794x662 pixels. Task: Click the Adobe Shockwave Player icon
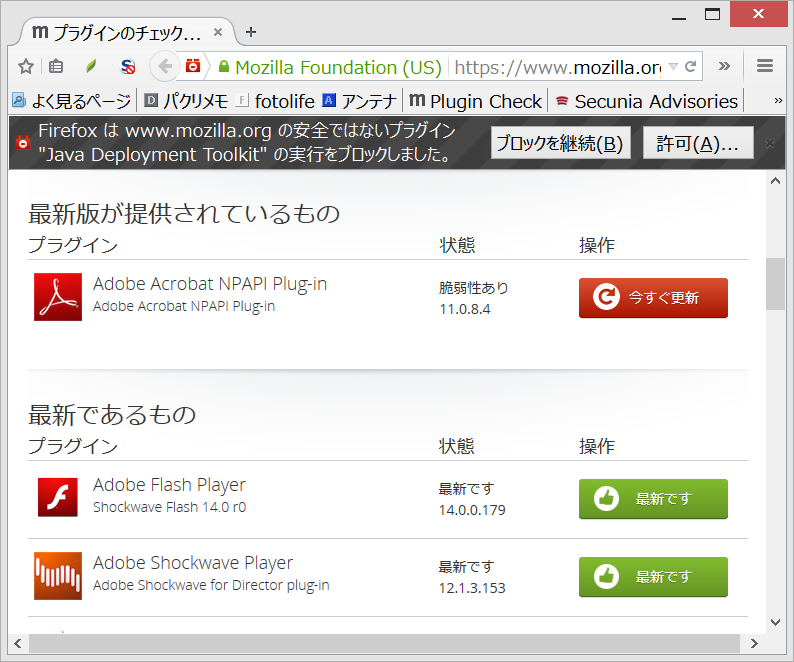[58, 575]
